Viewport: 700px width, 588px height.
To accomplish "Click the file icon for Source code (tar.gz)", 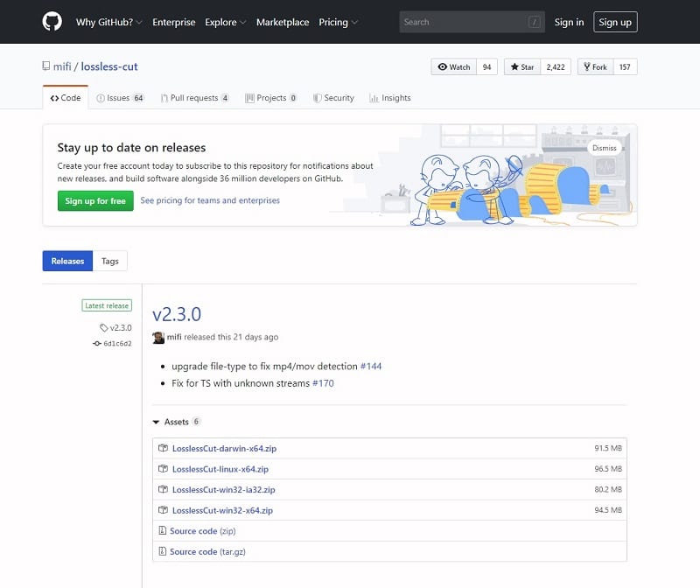I will pos(163,551).
